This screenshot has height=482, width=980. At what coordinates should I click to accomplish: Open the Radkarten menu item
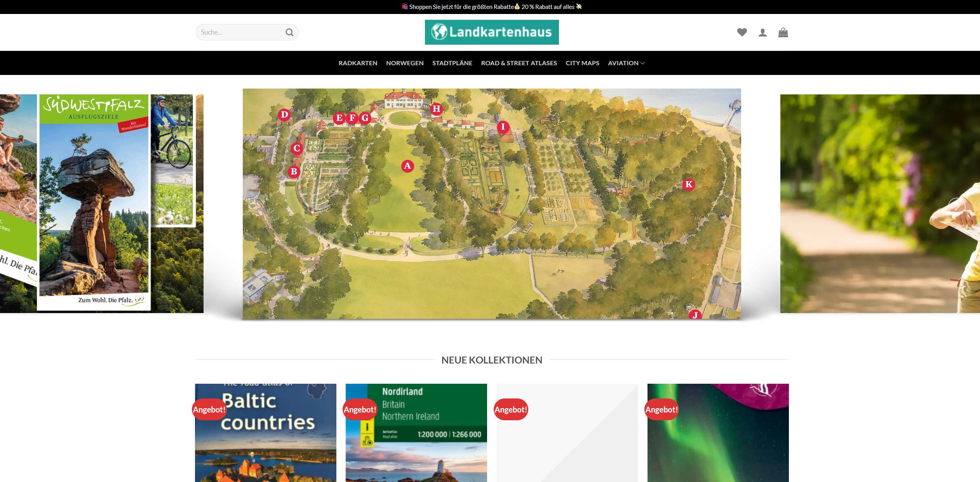pos(358,63)
